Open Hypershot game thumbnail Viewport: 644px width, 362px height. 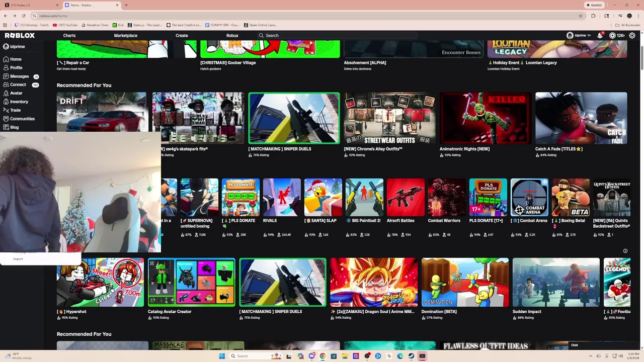[100, 282]
